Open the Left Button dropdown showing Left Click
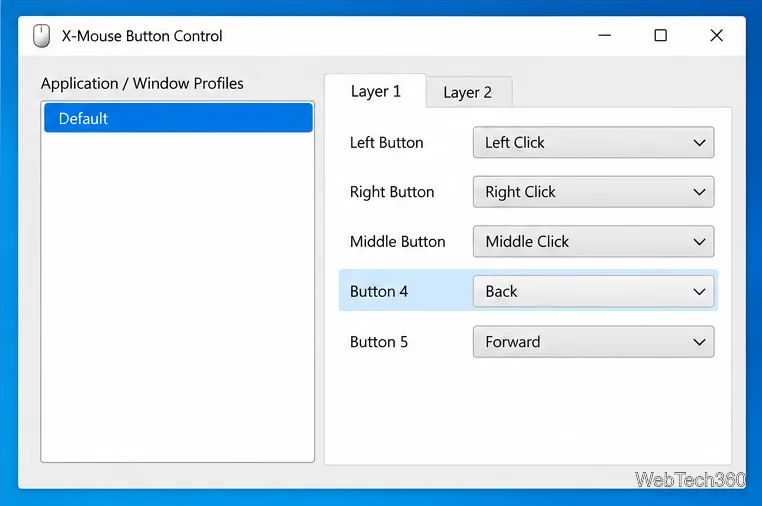762x506 pixels. pos(593,142)
